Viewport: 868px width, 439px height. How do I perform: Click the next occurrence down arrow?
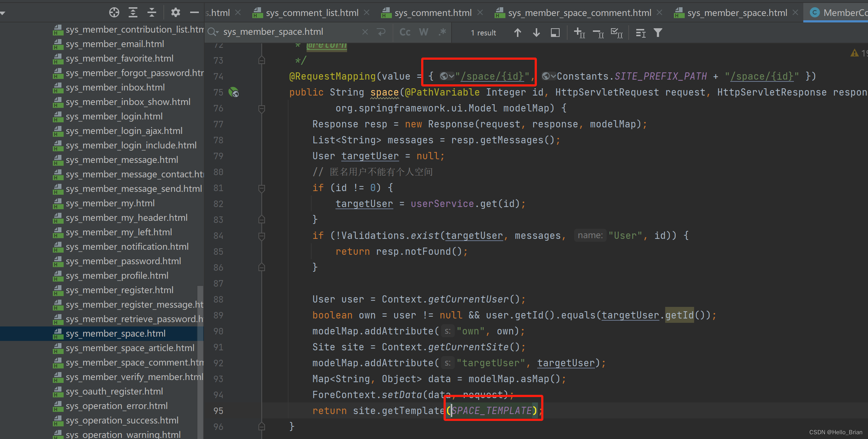[536, 32]
